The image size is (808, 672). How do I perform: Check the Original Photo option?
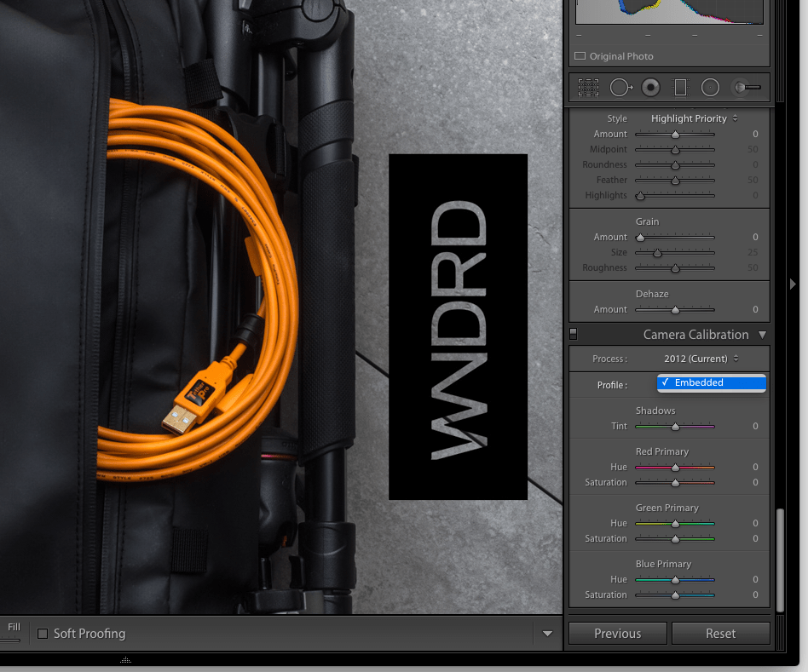click(580, 56)
